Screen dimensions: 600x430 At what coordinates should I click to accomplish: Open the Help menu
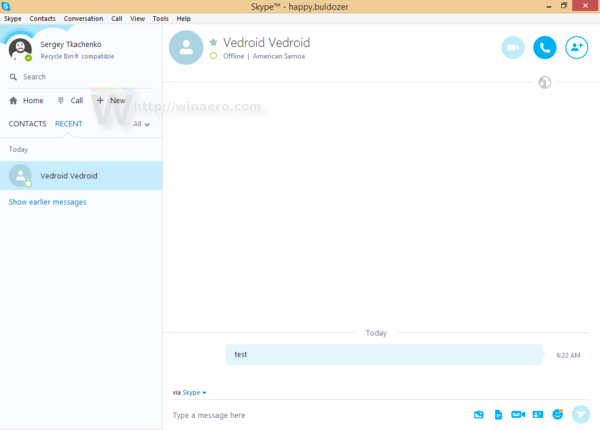click(x=183, y=18)
